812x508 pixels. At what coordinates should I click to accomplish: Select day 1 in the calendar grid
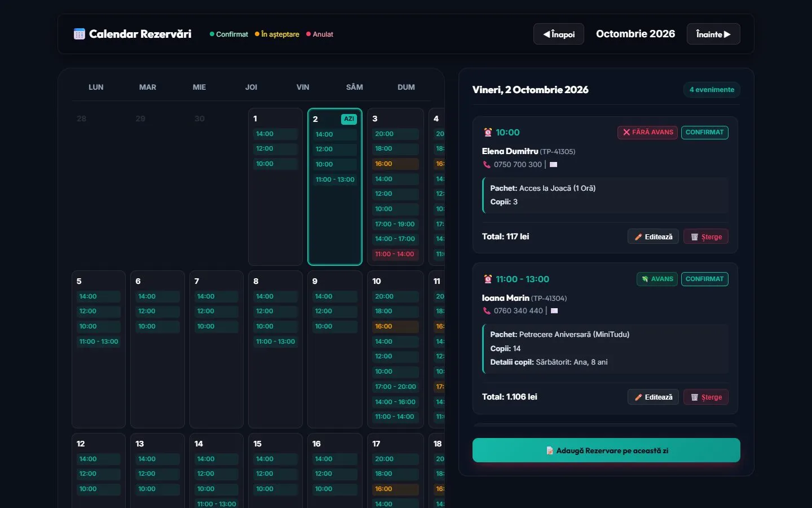pyautogui.click(x=276, y=187)
